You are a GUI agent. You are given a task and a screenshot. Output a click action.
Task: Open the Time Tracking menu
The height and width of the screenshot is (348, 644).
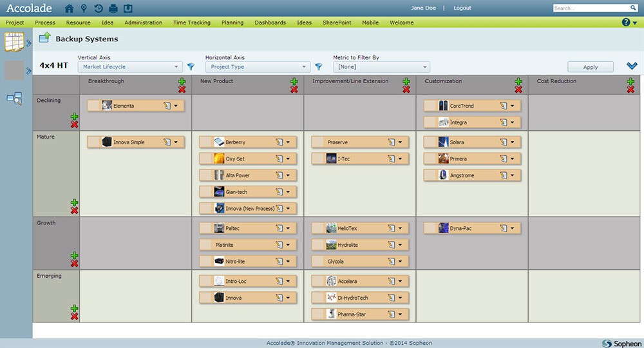click(x=191, y=23)
